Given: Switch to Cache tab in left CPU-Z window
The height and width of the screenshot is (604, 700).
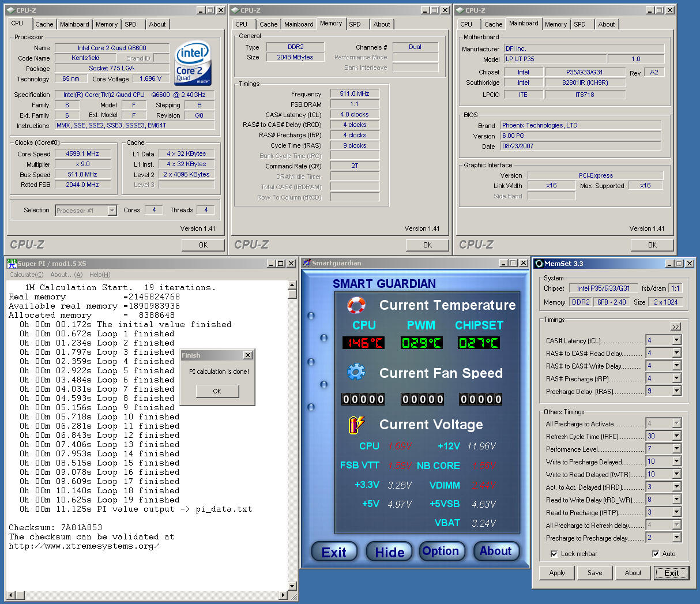Looking at the screenshot, I should click(x=44, y=24).
